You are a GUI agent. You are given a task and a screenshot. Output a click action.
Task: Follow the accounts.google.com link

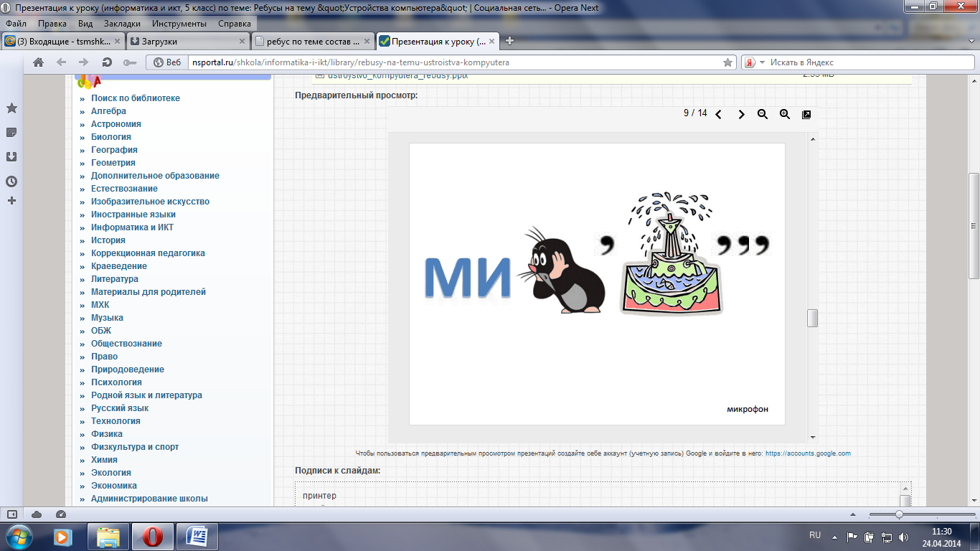point(808,453)
